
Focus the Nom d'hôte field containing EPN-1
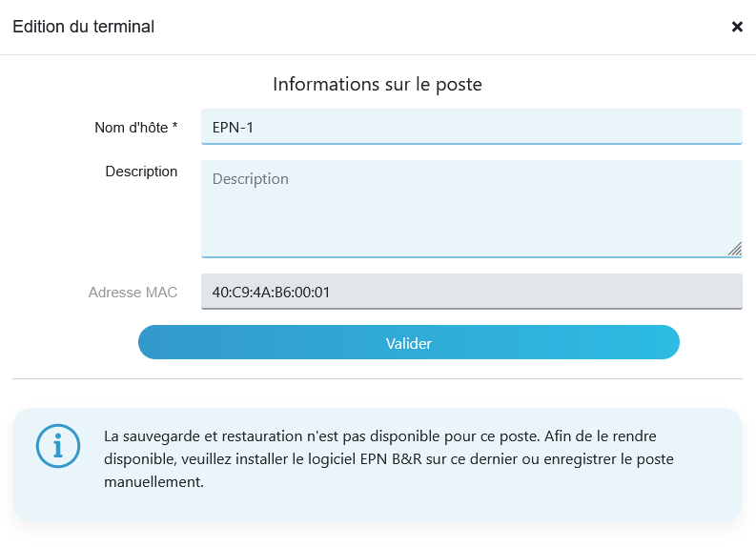pyautogui.click(x=472, y=127)
